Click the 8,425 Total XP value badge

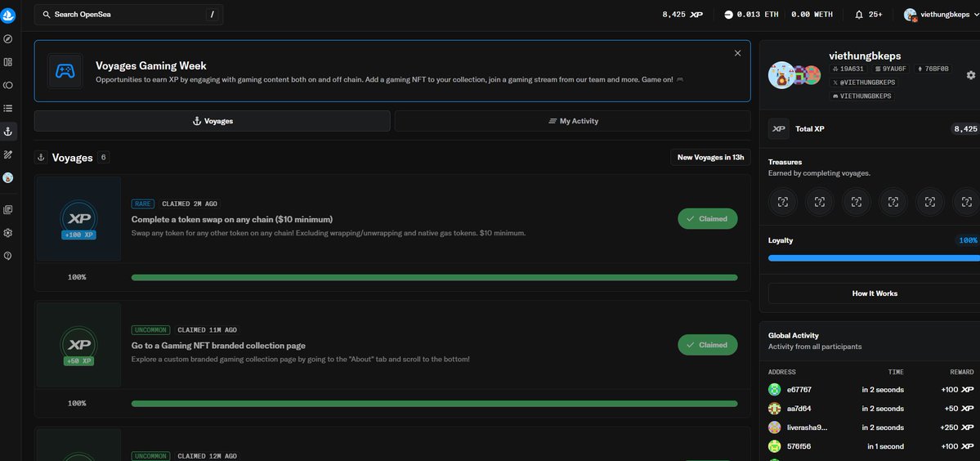tap(965, 128)
